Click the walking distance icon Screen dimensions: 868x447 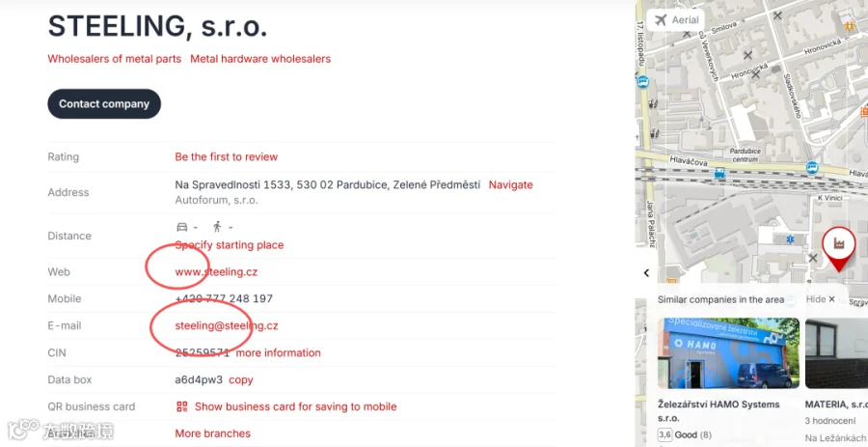pyautogui.click(x=217, y=227)
